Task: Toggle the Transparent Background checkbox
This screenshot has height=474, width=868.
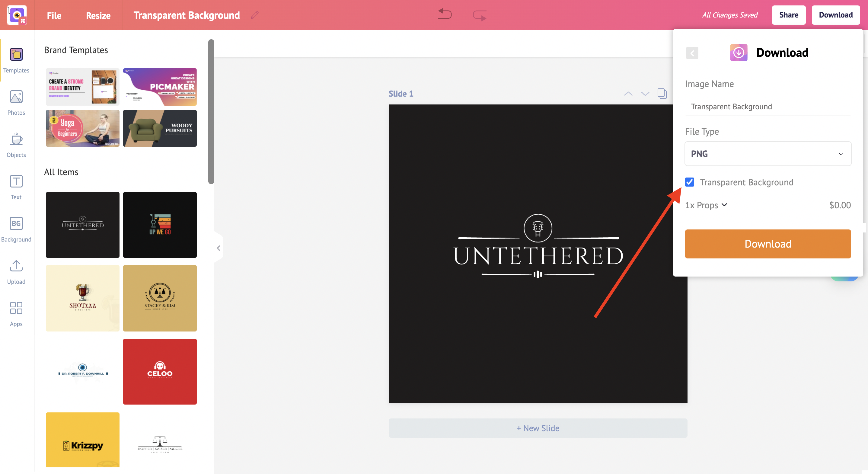Action: (x=689, y=182)
